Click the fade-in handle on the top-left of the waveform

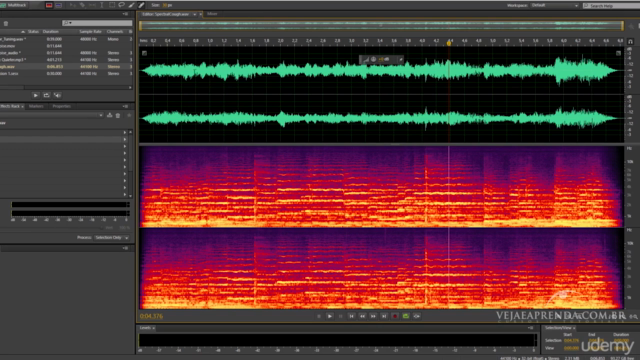pos(144,53)
